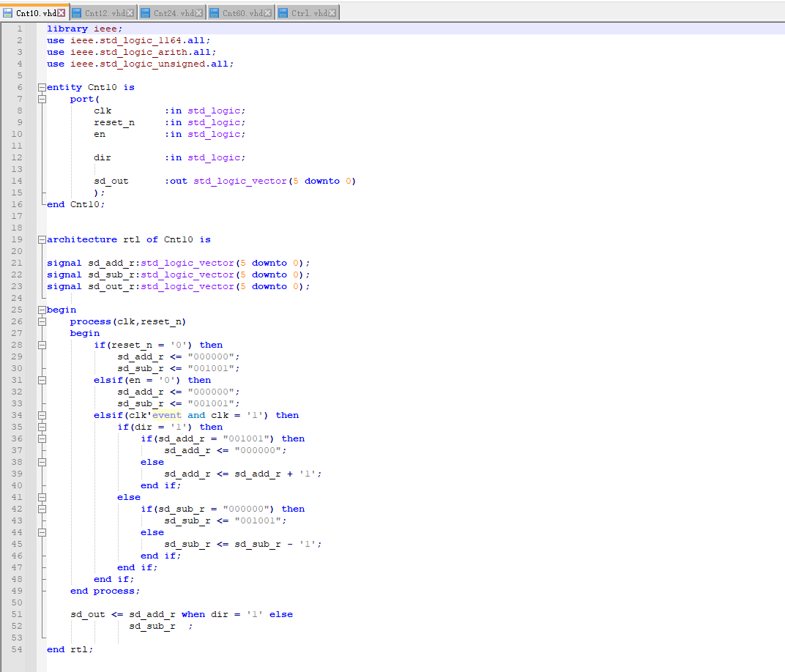
Task: Close the Cnt10.vhd tab
Action: point(61,13)
